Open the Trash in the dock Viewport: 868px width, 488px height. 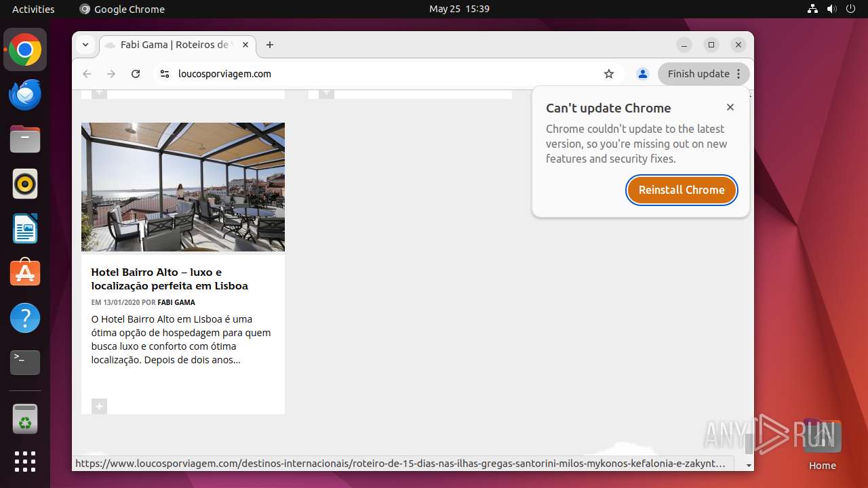(25, 419)
